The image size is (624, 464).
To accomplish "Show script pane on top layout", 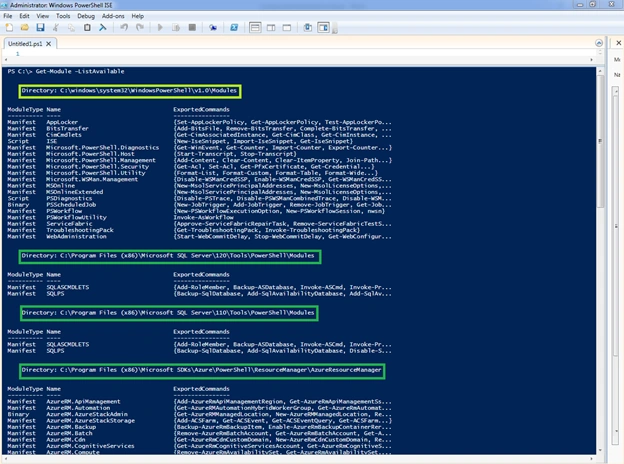I will [255, 27].
